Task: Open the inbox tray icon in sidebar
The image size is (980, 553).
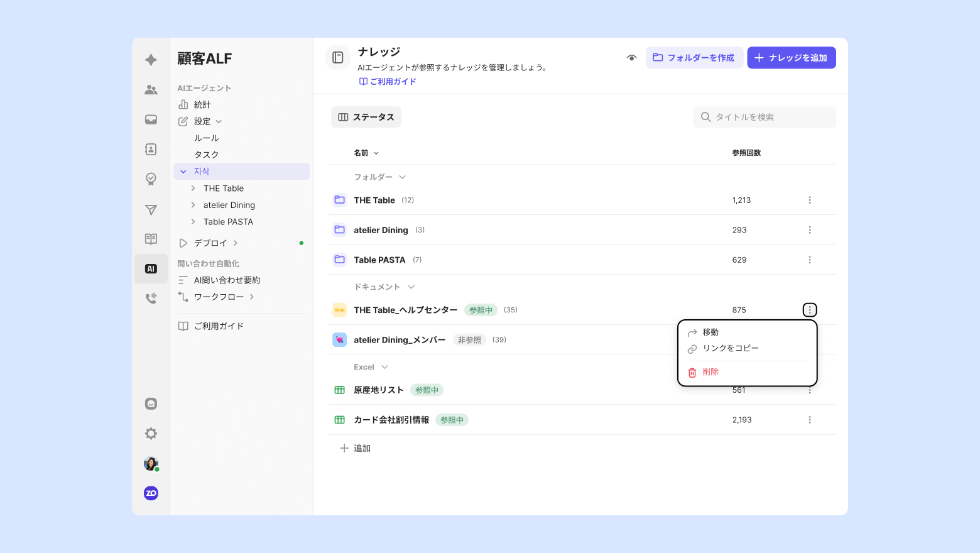Action: click(x=151, y=119)
